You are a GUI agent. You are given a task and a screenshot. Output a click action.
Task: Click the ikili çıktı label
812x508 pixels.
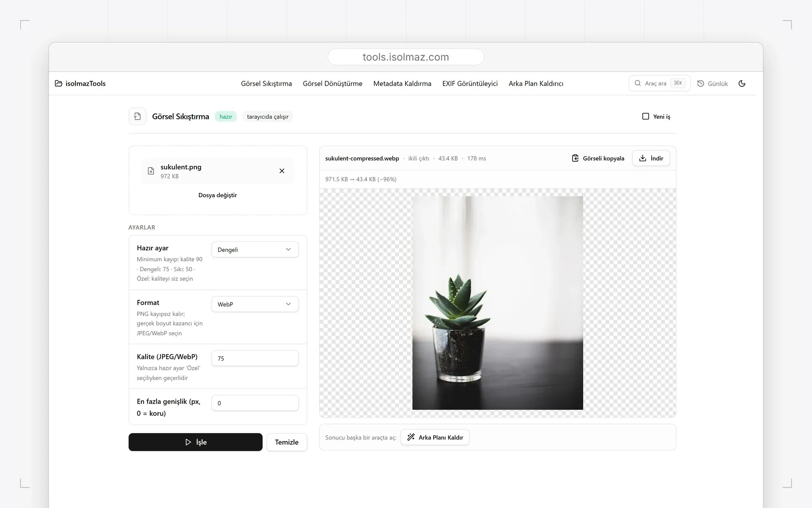[419, 158]
